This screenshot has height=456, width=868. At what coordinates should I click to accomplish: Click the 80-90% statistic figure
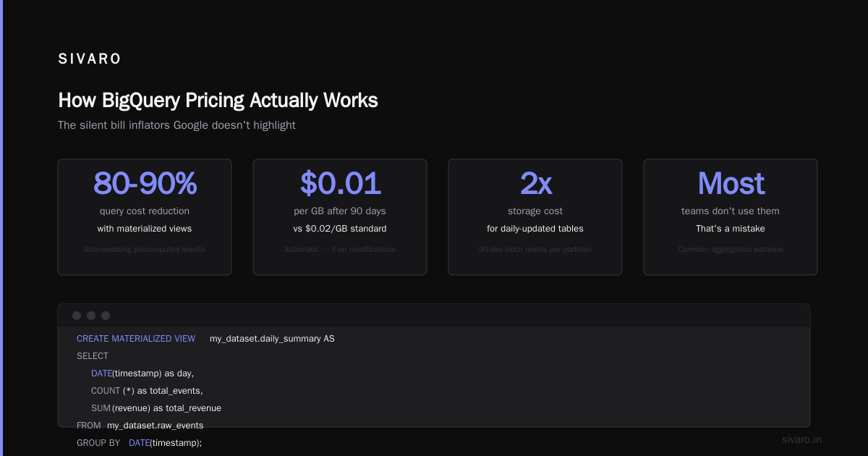click(145, 183)
